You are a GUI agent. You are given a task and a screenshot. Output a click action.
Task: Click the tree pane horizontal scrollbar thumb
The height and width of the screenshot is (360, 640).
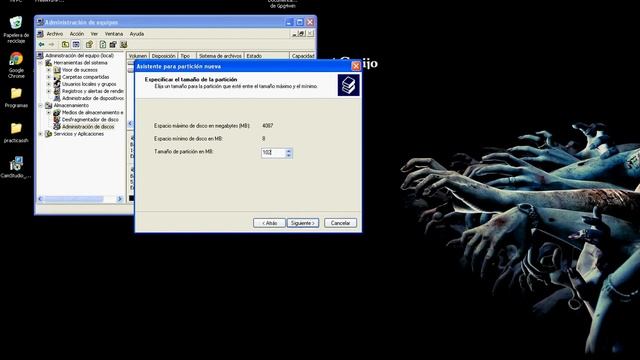pyautogui.click(x=74, y=199)
